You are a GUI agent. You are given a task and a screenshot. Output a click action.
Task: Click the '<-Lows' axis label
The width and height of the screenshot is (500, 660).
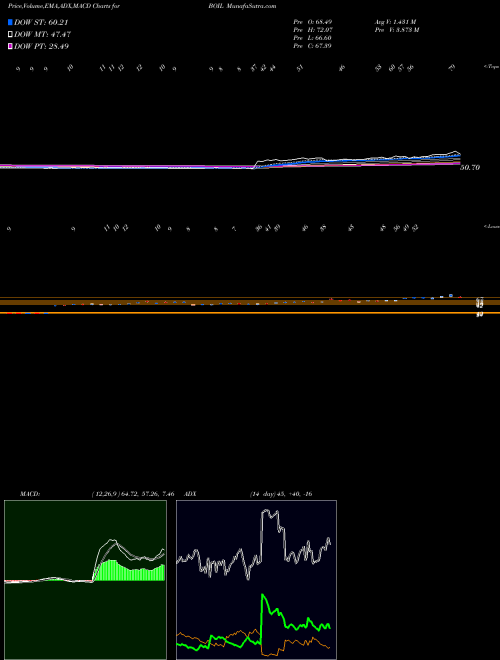point(492,226)
